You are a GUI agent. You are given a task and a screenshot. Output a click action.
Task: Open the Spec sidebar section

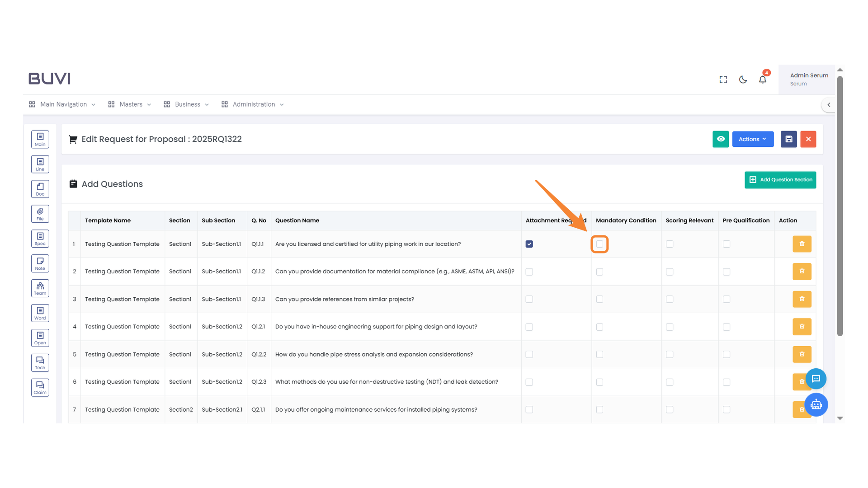[x=40, y=239]
